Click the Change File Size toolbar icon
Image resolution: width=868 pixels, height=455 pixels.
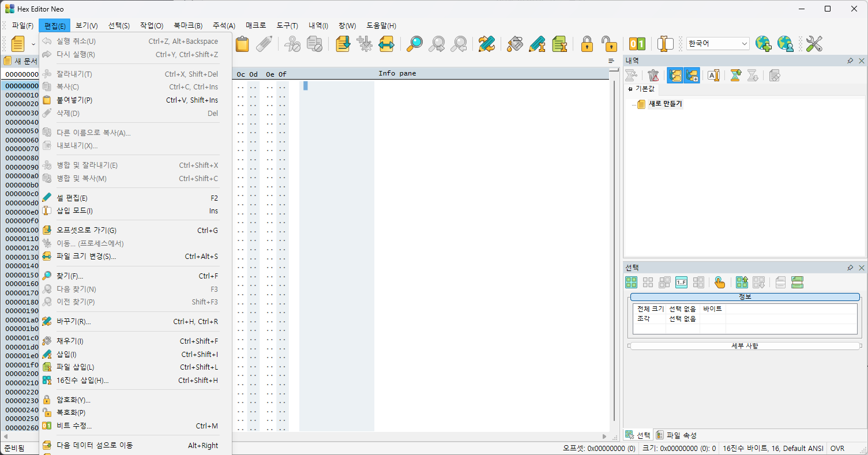tap(386, 44)
